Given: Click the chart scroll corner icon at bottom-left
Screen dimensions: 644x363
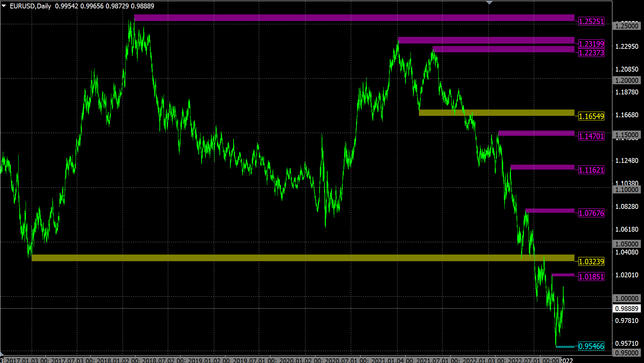Looking at the screenshot, I should pos(2,354).
